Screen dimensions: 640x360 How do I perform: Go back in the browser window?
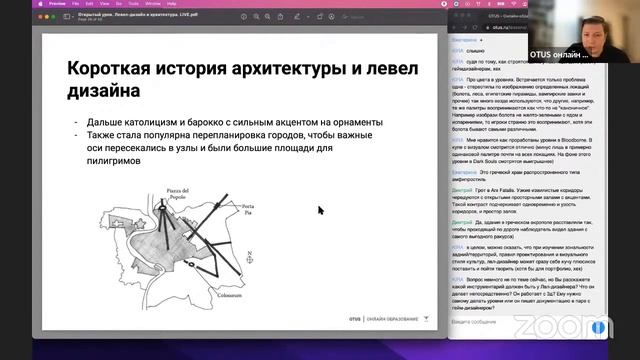454,27
